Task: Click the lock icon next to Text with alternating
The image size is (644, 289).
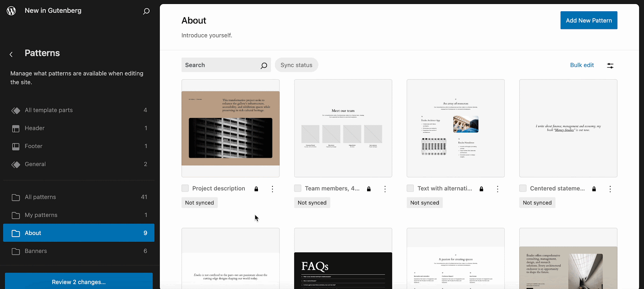Action: [x=481, y=189]
